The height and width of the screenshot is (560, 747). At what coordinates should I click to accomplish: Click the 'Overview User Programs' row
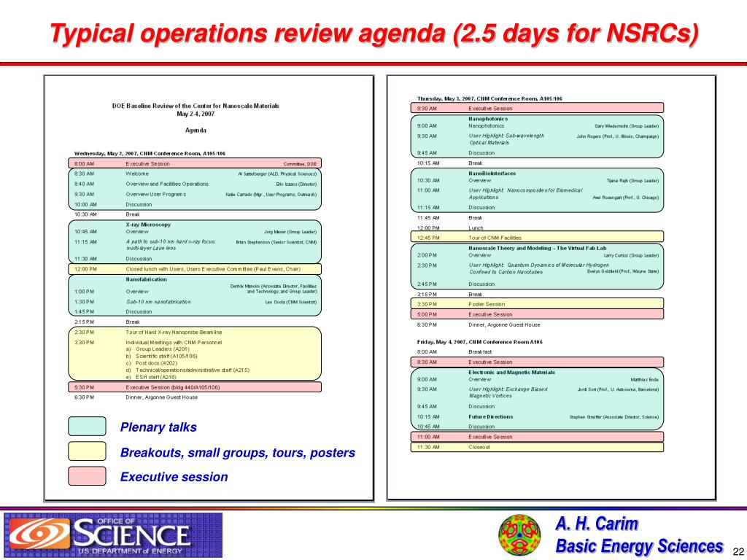click(x=195, y=194)
